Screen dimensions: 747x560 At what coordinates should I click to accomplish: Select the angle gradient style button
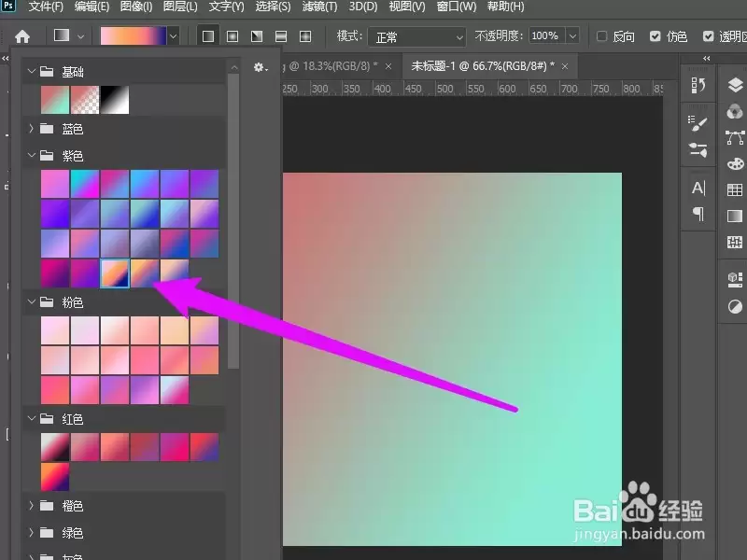pyautogui.click(x=257, y=36)
